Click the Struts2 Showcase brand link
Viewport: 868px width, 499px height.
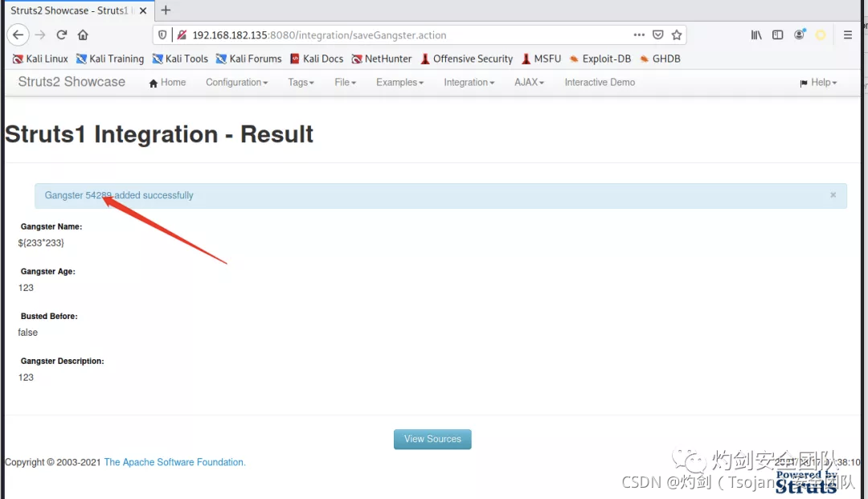(72, 82)
